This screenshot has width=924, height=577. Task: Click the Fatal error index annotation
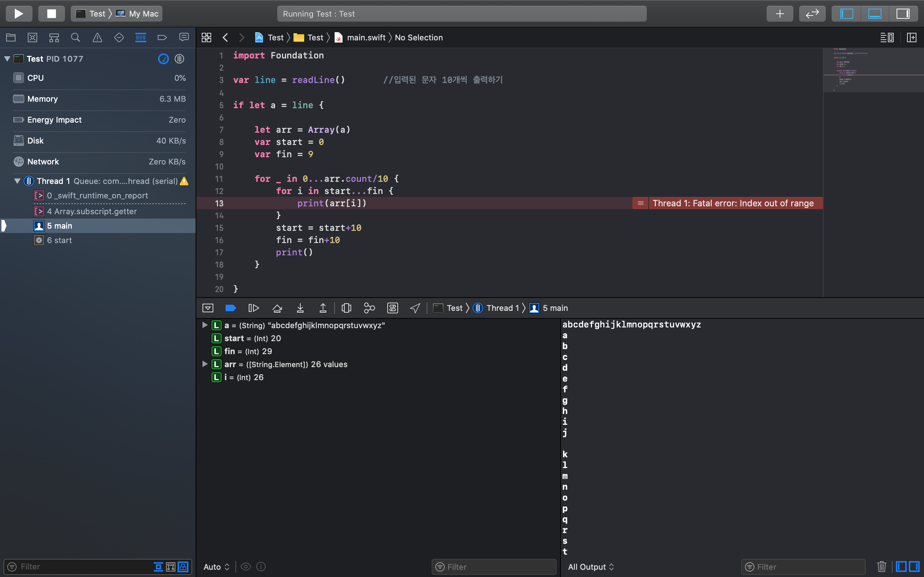(732, 203)
